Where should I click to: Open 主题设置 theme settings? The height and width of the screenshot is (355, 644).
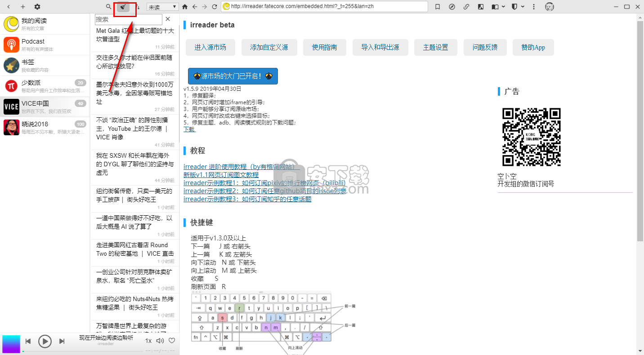click(436, 47)
